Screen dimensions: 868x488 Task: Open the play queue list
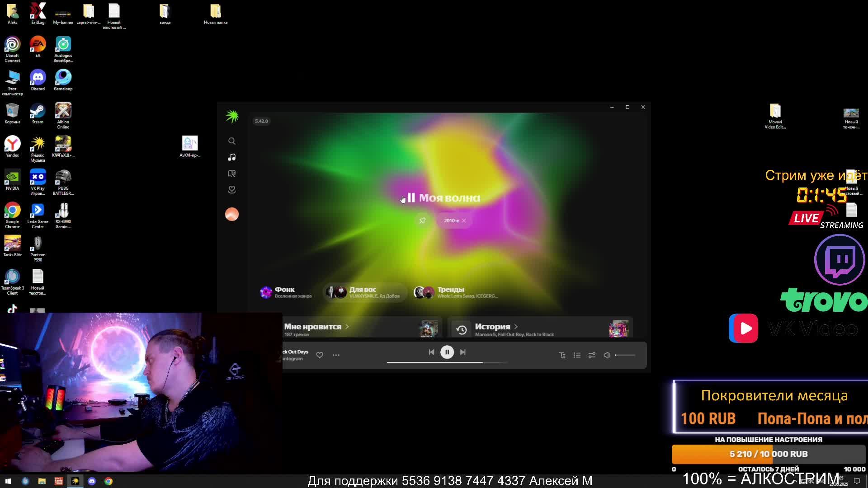tap(577, 355)
